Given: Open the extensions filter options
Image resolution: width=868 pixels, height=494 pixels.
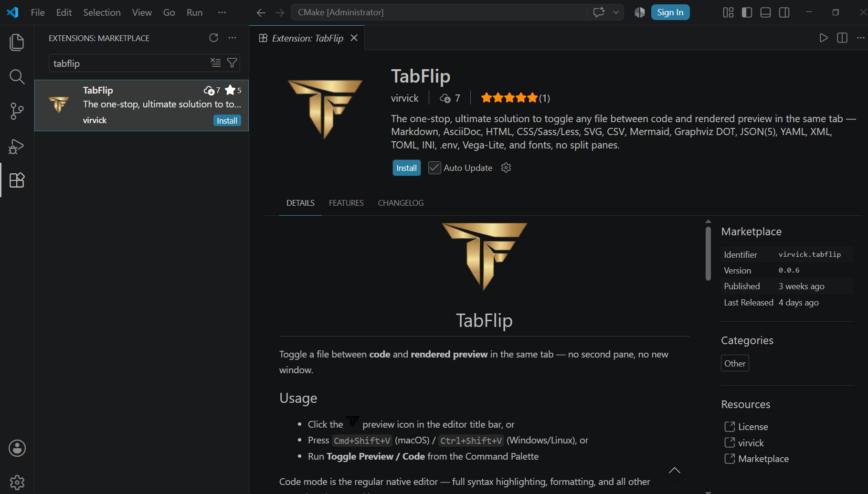Looking at the screenshot, I should click(232, 63).
